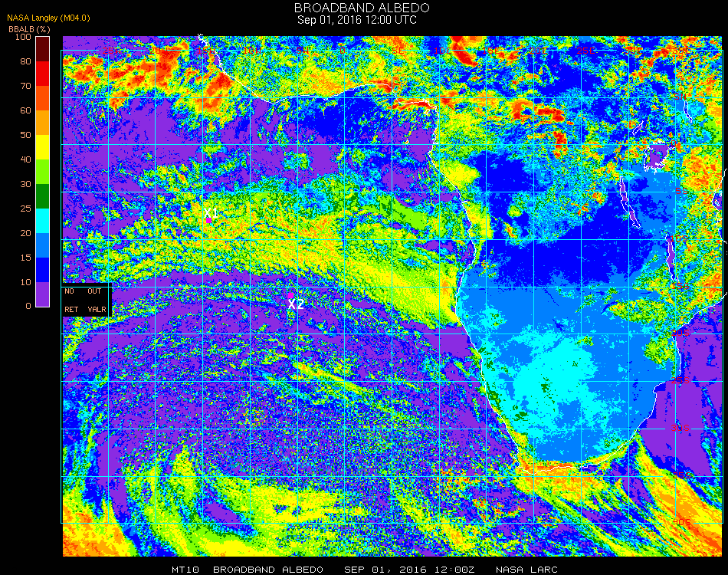The width and height of the screenshot is (728, 575).
Task: Click the '5N' latitude label
Action: pyautogui.click(x=680, y=97)
